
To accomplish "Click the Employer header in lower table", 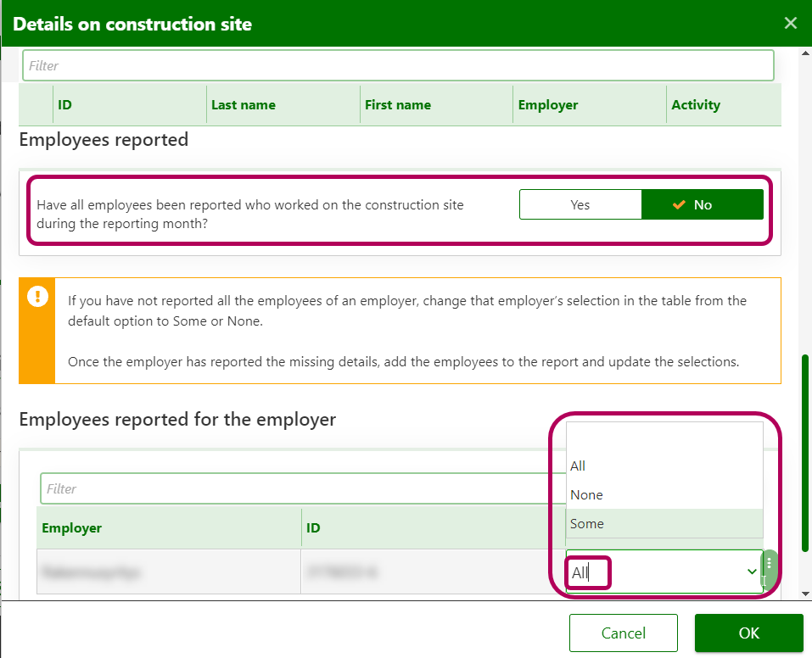I will point(72,528).
